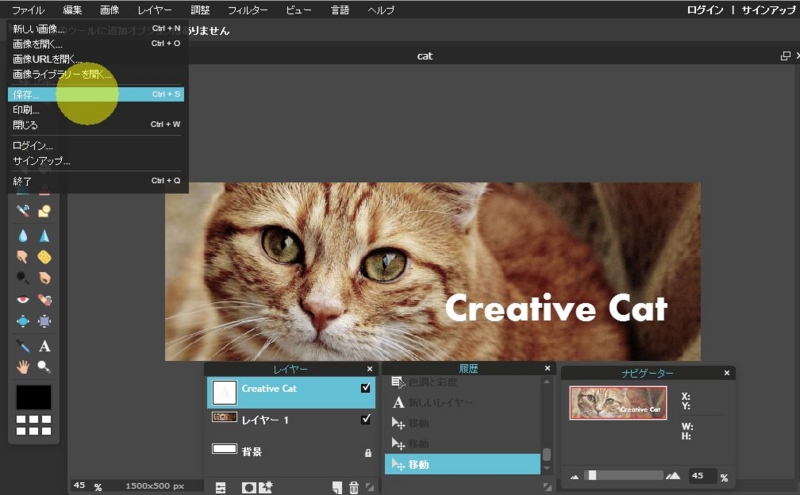The height and width of the screenshot is (495, 800).
Task: Open the ヘルプ menu
Action: (381, 10)
